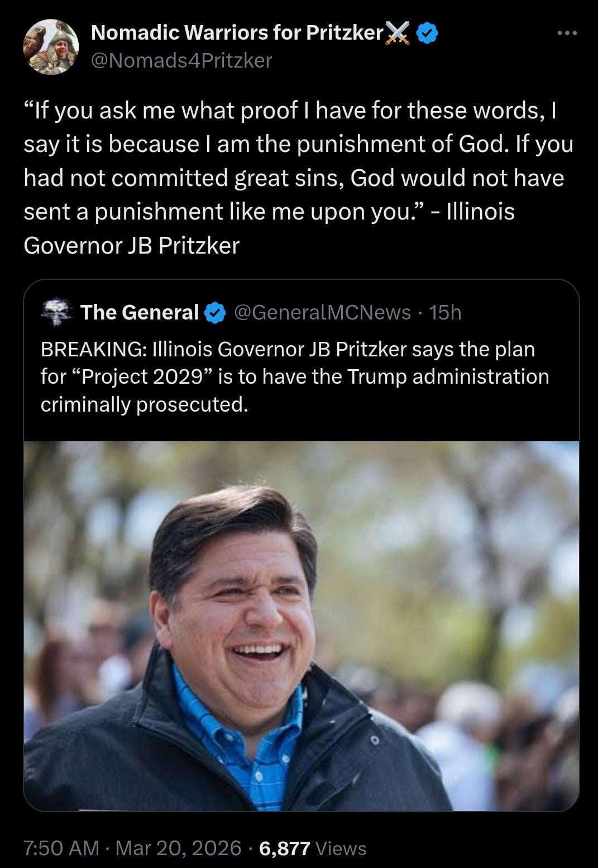
Task: Open Nomadic Warriors for Pritzker display name
Action: click(236, 34)
